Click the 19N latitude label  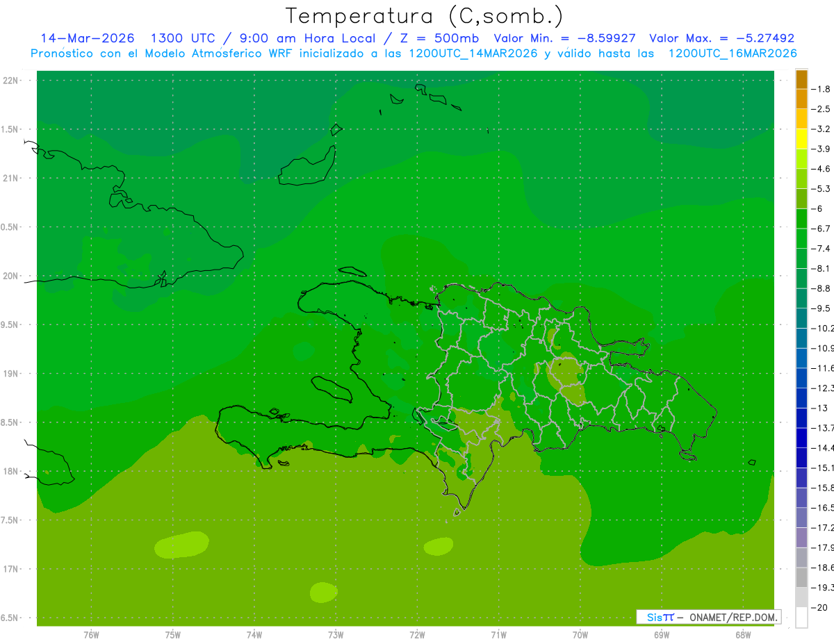tap(10, 374)
